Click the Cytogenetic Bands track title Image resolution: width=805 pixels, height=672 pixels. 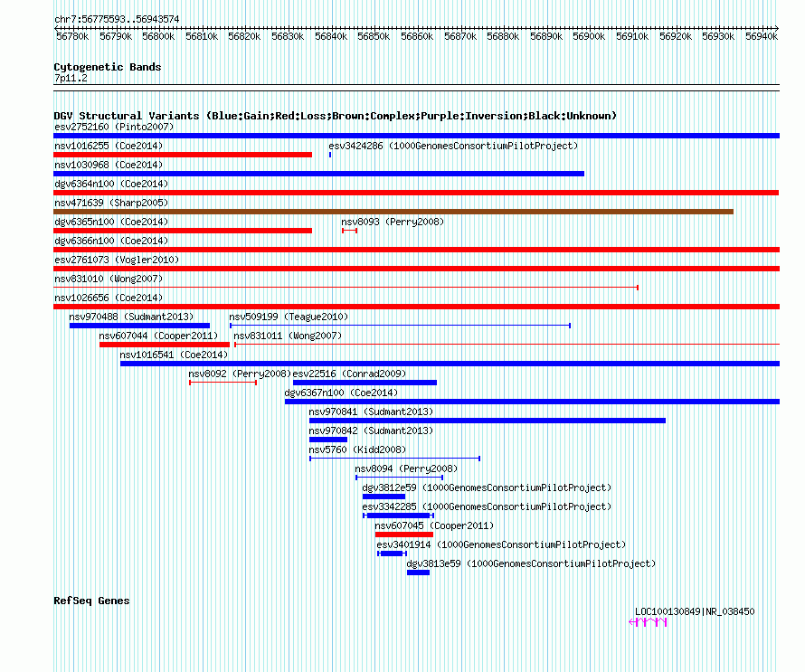pyautogui.click(x=108, y=67)
